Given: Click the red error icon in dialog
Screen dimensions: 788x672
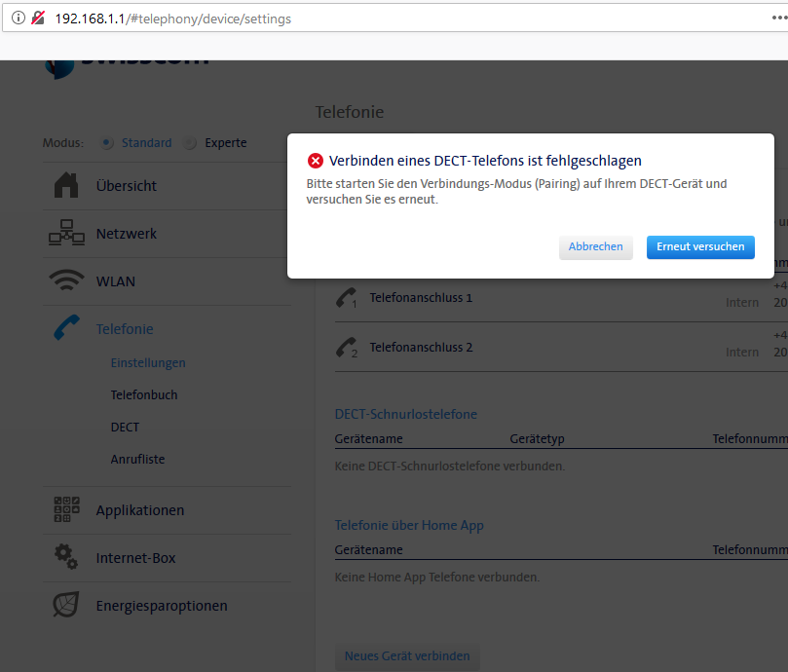Looking at the screenshot, I should [315, 160].
